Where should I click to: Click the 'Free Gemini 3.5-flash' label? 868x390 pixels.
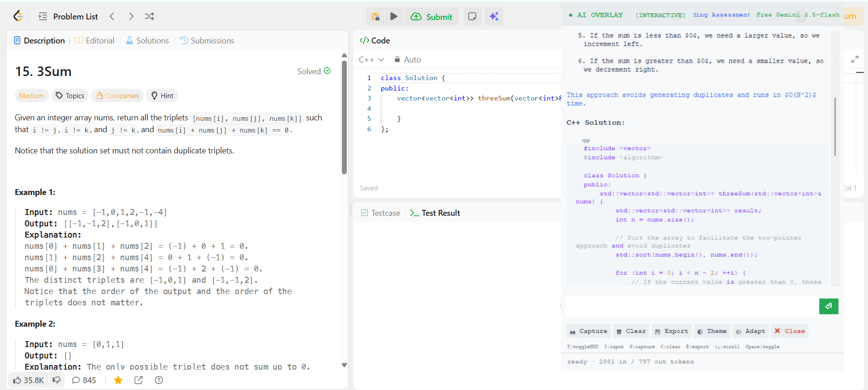point(798,15)
